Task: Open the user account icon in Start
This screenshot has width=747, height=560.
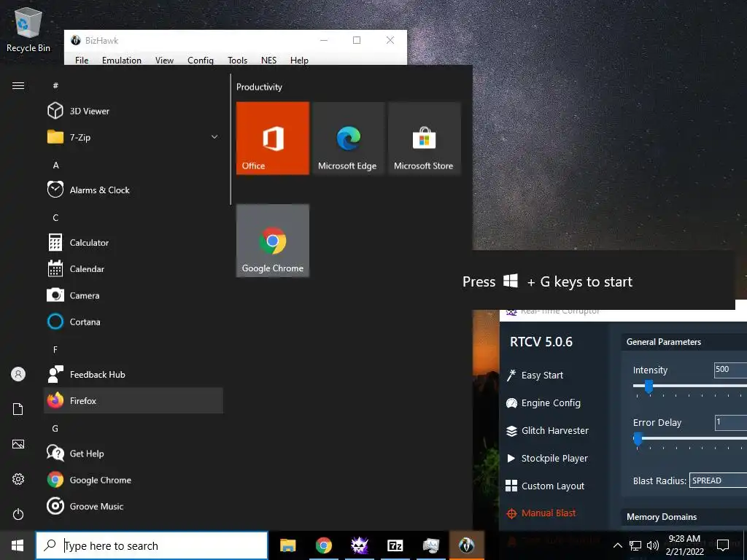Action: [18, 374]
